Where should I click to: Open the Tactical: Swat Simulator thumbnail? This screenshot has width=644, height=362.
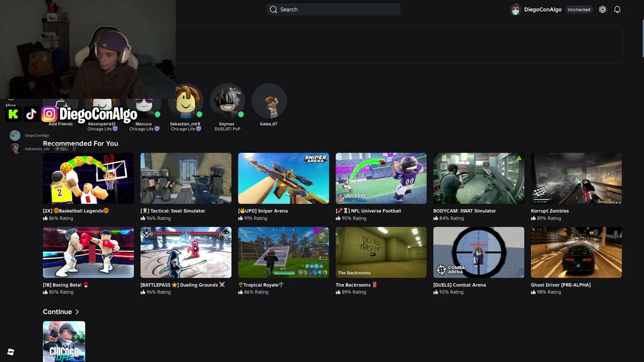[186, 178]
